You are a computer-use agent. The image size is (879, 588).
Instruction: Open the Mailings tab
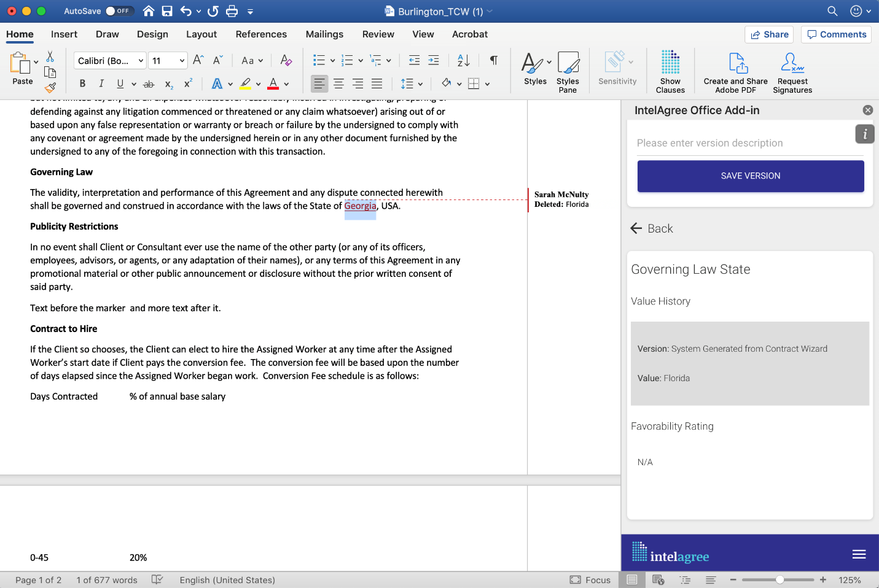pyautogui.click(x=324, y=34)
